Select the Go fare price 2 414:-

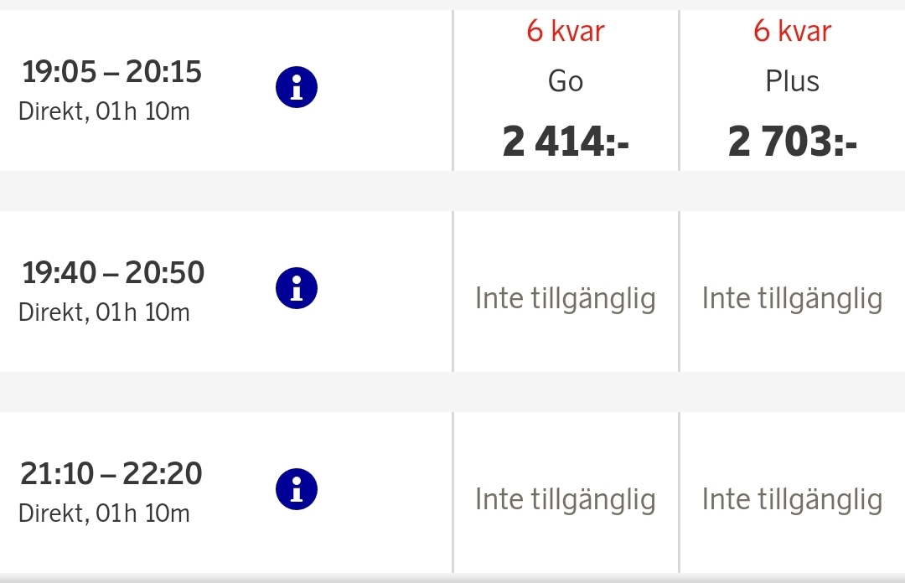[x=566, y=141]
